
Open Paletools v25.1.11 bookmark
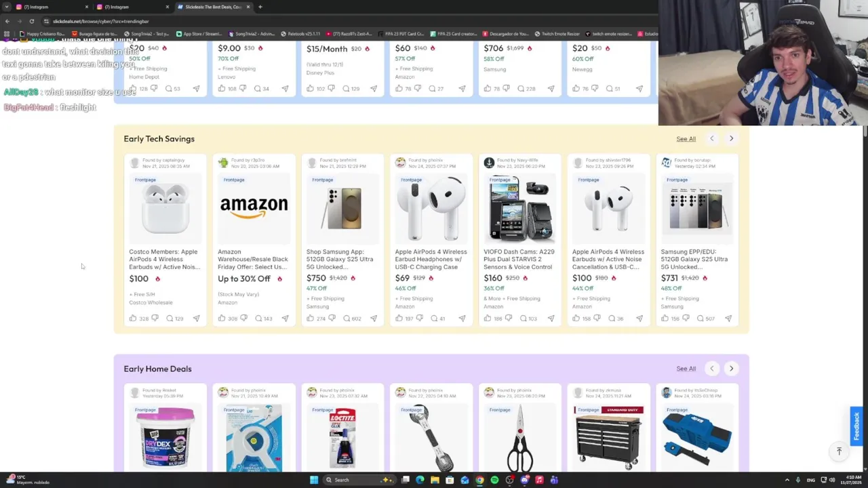point(300,34)
